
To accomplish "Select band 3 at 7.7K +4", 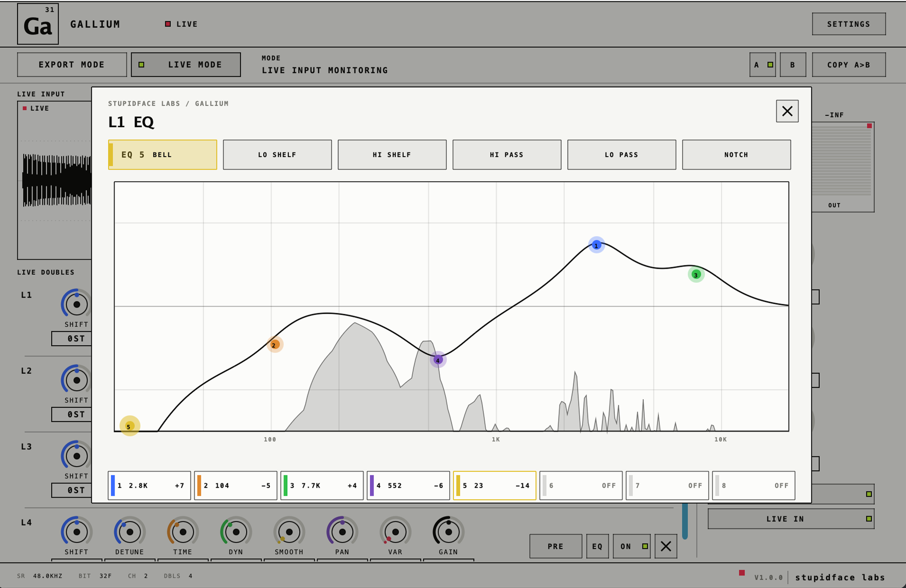I will click(322, 485).
